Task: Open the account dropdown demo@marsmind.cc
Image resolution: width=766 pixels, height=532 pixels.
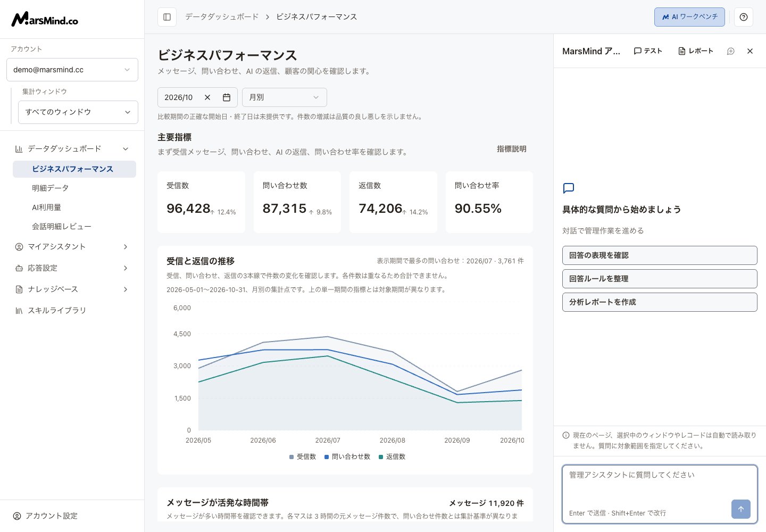Action: [x=72, y=70]
